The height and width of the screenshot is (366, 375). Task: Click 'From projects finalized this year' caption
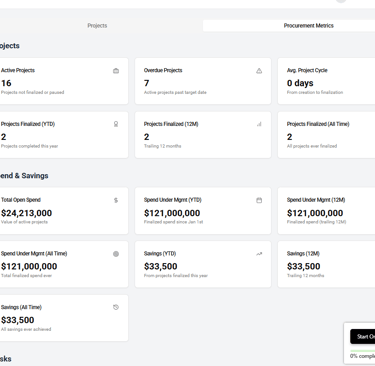[176, 276]
